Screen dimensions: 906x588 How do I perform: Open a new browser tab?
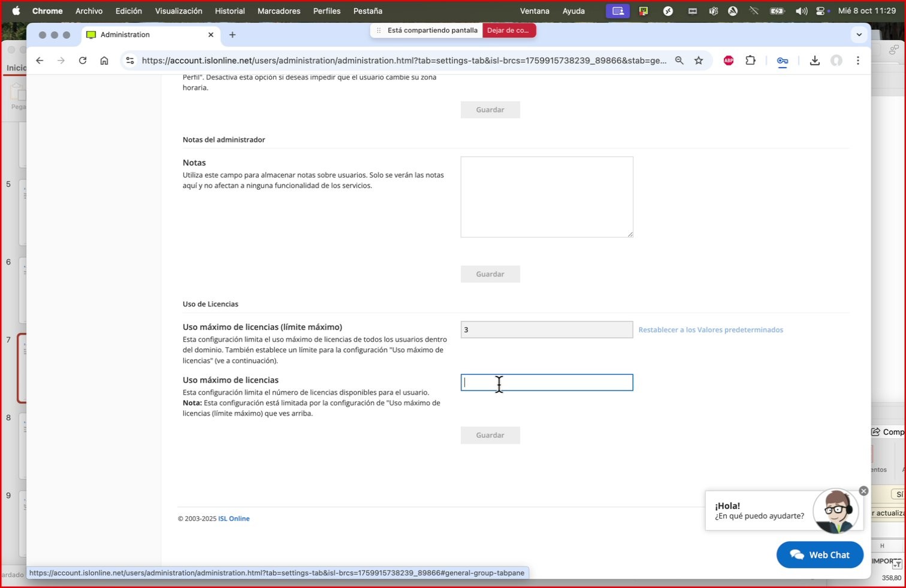(232, 35)
